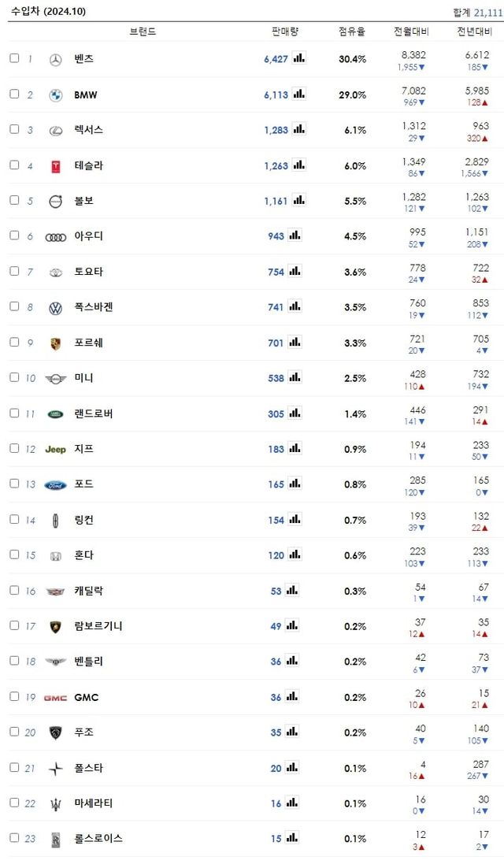Check the box for the Benz row

pos(14,58)
